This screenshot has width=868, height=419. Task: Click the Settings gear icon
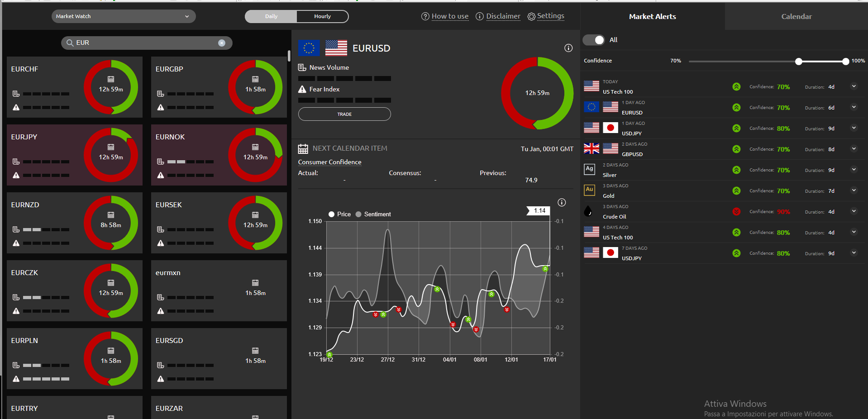pyautogui.click(x=531, y=16)
